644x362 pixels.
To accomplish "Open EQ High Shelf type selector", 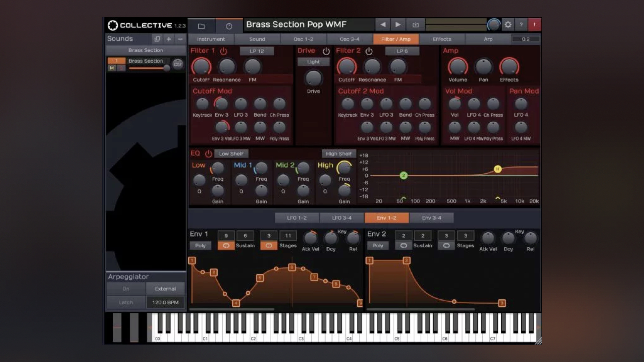I will [338, 154].
